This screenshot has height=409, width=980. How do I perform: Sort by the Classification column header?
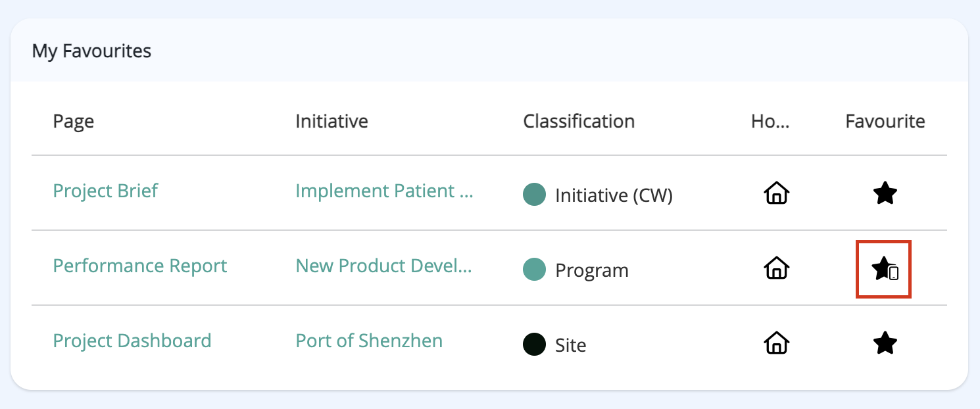click(579, 121)
